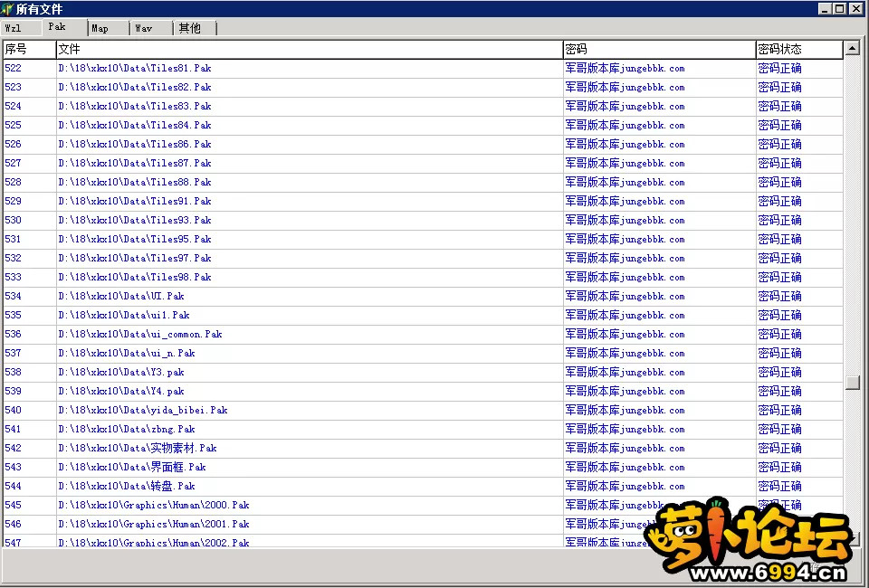The width and height of the screenshot is (869, 588).
Task: Maximize the 所有文件 window
Action: tap(840, 9)
